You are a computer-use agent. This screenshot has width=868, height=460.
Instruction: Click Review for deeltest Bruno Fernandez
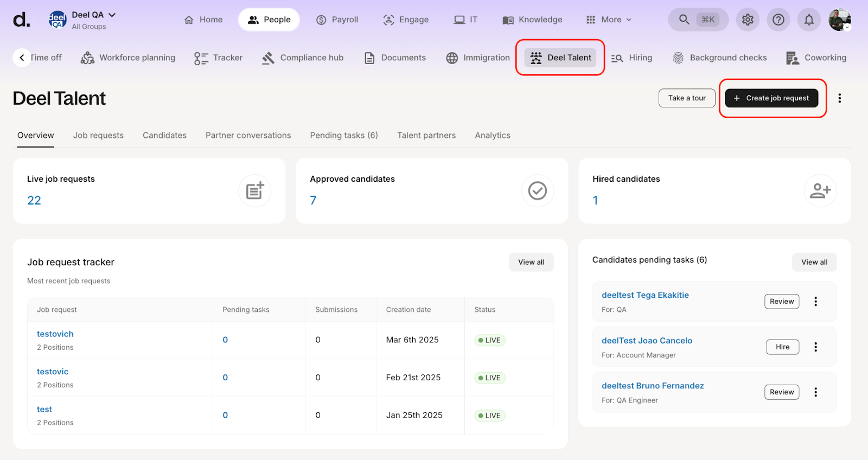point(782,392)
